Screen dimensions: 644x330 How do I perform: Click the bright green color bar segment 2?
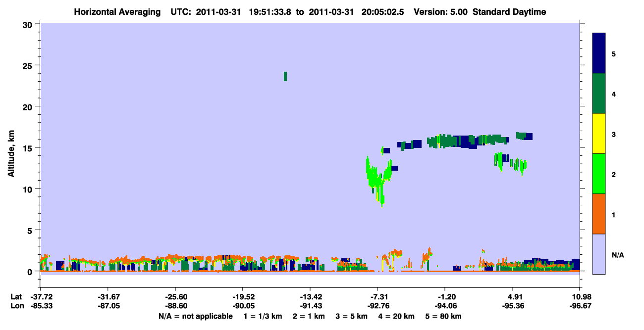click(x=599, y=174)
